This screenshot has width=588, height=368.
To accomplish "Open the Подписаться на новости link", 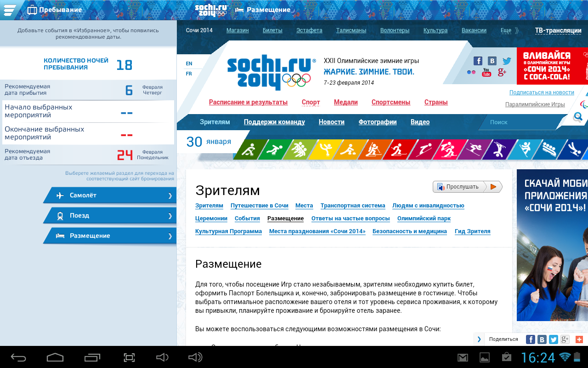I will coord(542,92).
